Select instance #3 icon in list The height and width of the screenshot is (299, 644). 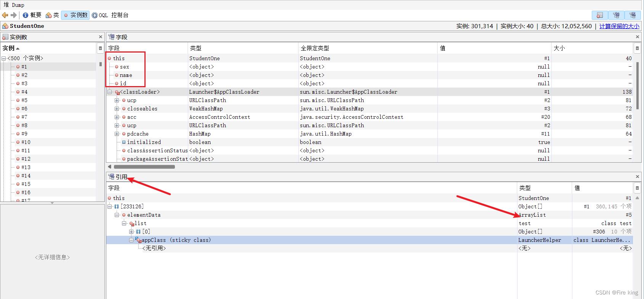pyautogui.click(x=18, y=83)
